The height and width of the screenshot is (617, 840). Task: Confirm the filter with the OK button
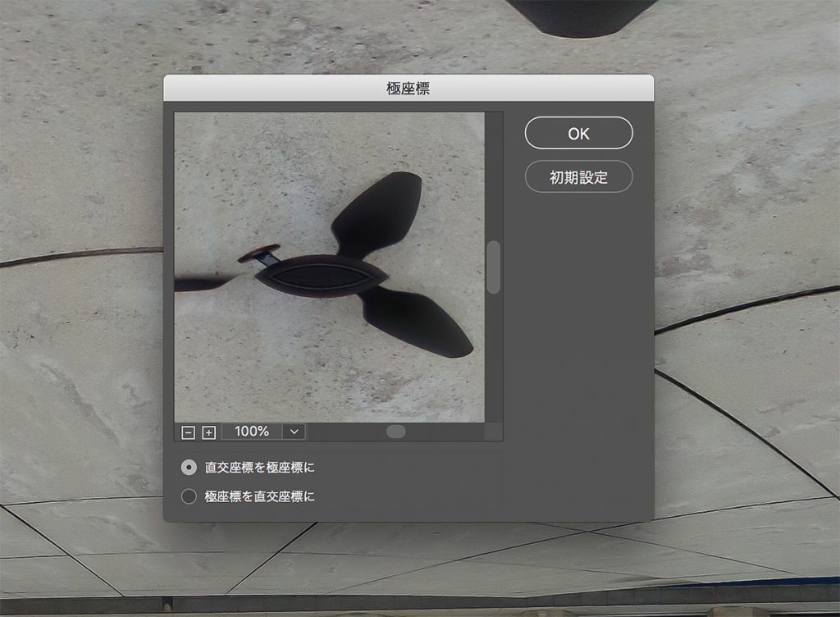[x=578, y=134]
